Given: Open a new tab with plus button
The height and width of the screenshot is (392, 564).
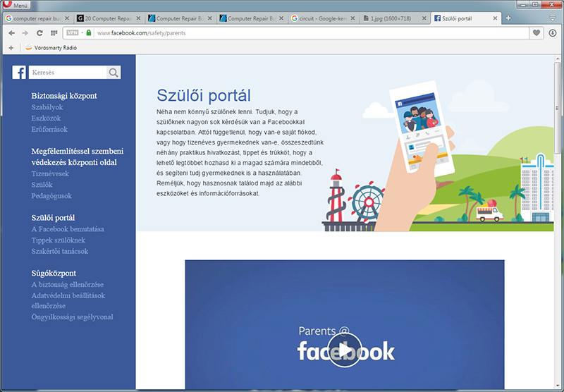Looking at the screenshot, I should pos(508,18).
